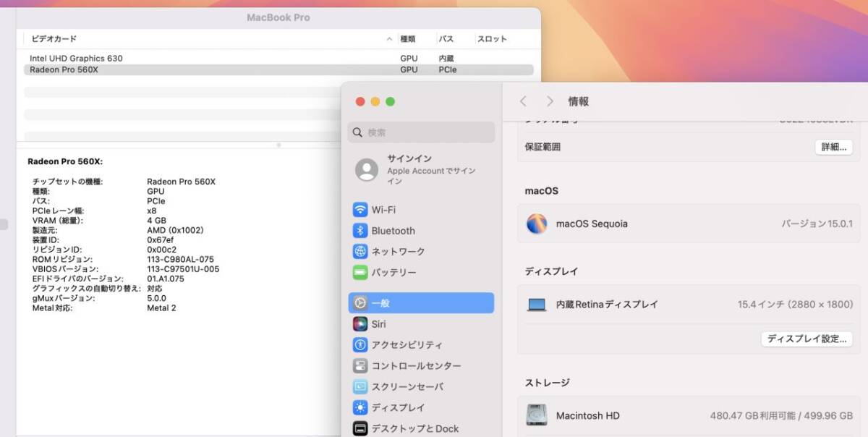The height and width of the screenshot is (437, 868).
Task: Go back with the left chevron
Action: click(524, 101)
